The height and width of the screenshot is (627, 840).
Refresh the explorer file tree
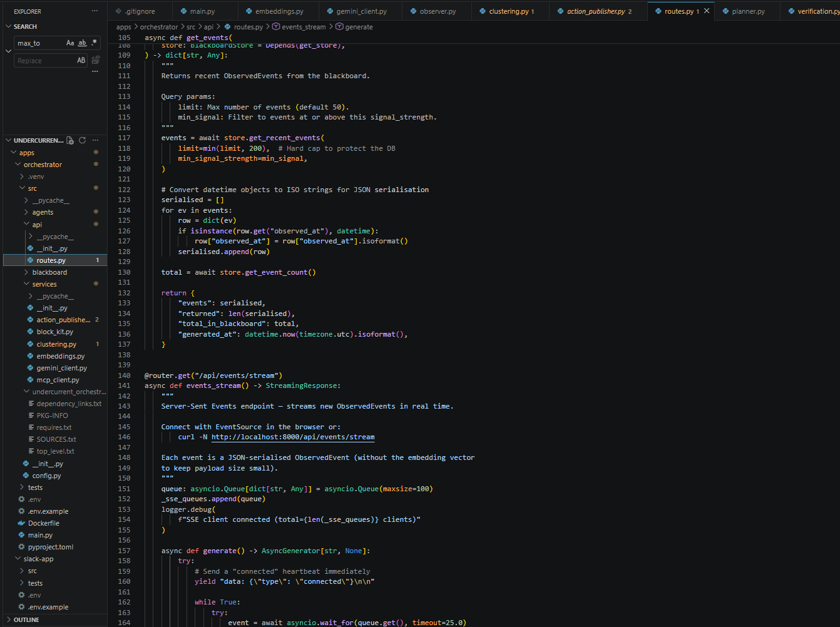tap(82, 140)
